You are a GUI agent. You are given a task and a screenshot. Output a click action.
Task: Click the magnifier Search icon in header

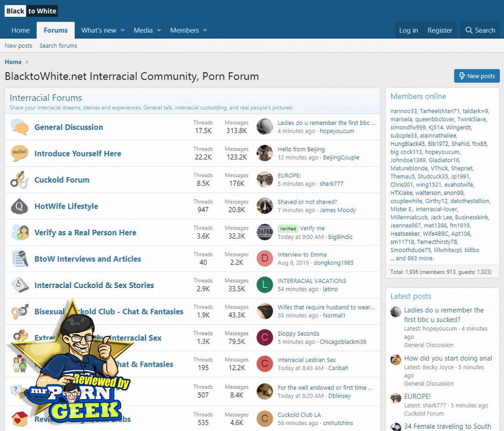point(469,30)
